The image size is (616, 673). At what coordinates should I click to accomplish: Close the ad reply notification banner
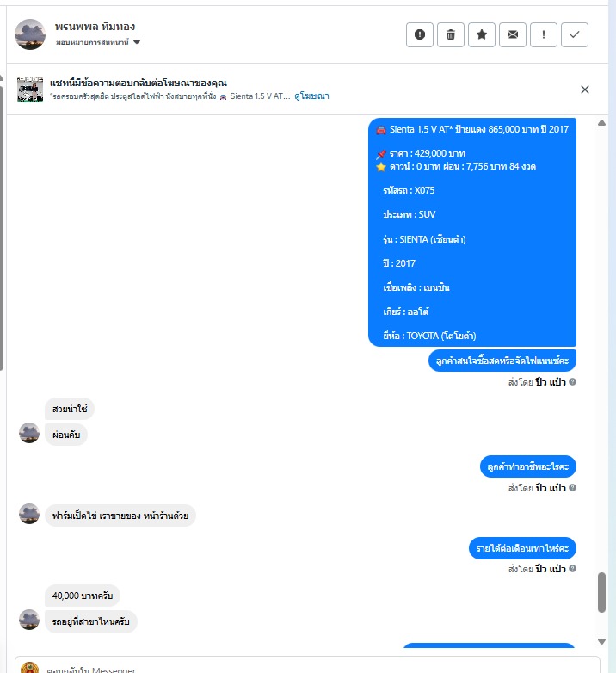point(585,90)
